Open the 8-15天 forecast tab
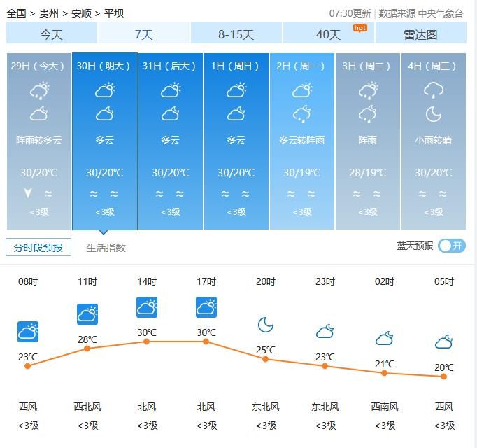 236,34
